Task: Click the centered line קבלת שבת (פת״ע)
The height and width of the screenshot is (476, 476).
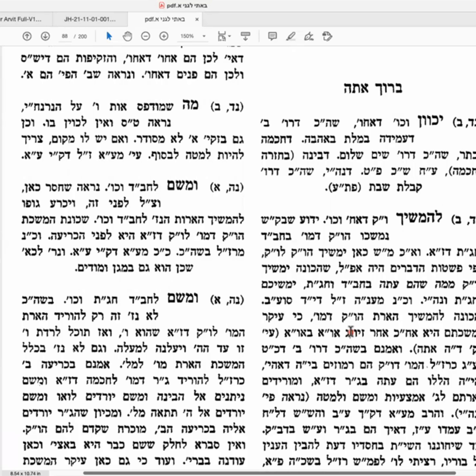Action: coord(374,188)
